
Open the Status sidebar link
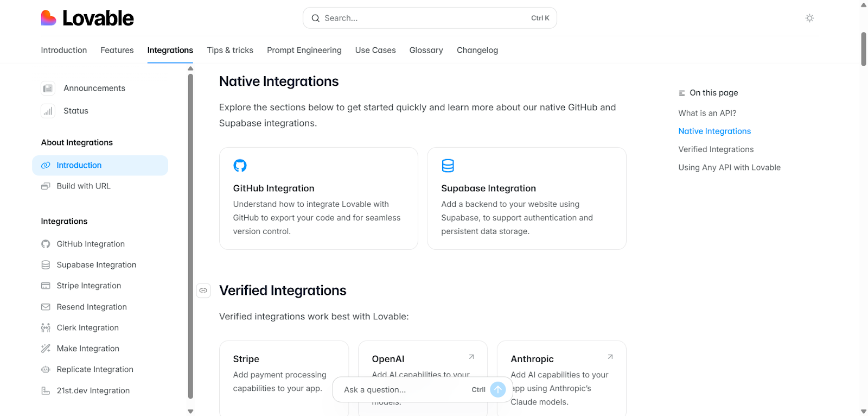pos(76,111)
